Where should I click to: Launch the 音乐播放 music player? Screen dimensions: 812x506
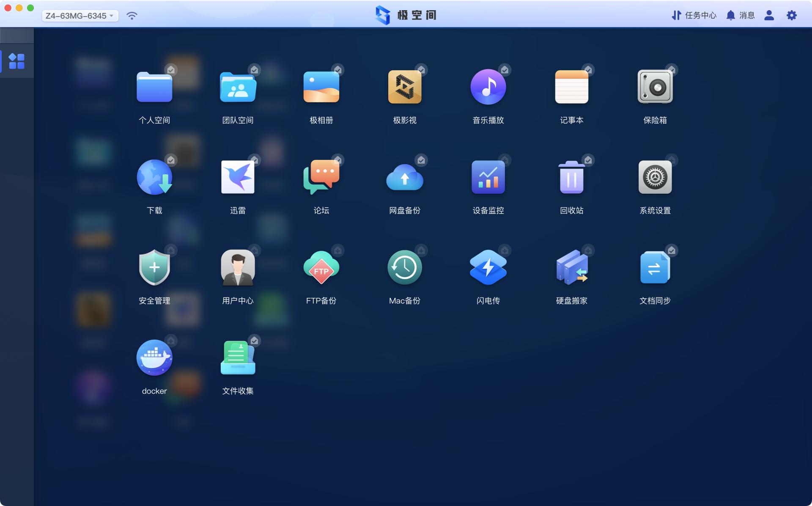coord(488,87)
